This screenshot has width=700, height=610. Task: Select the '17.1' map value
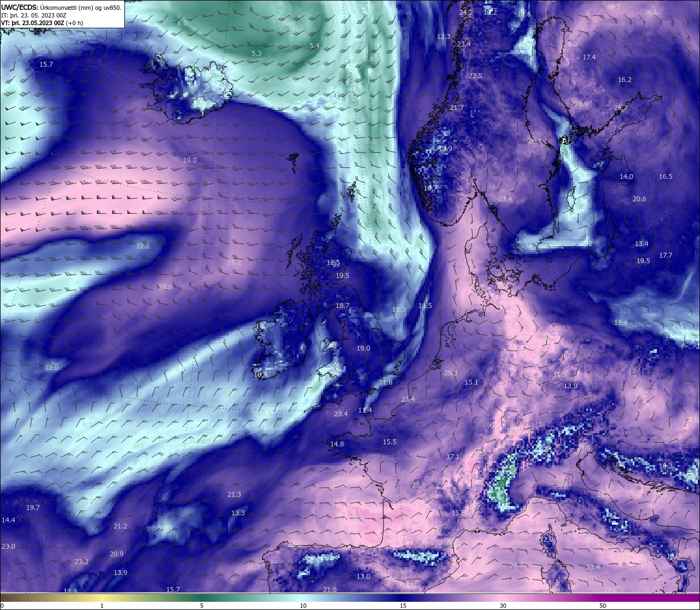pyautogui.click(x=453, y=457)
